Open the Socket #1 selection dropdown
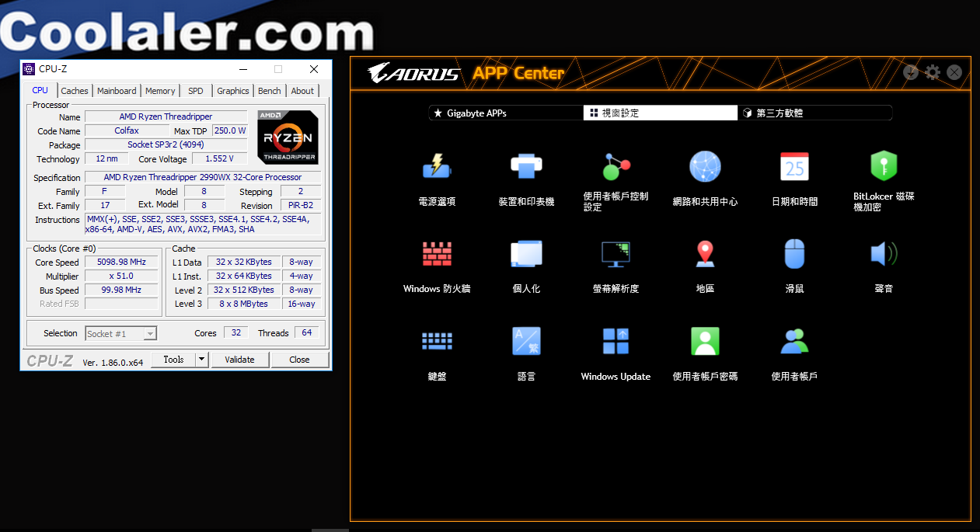Viewport: 980px width, 532px height. 120,333
